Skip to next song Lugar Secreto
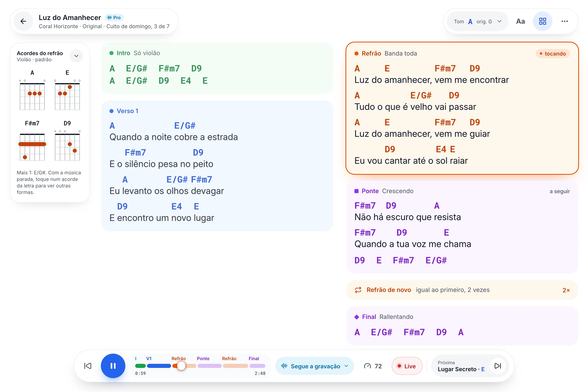Image resolution: width=588 pixels, height=392 pixels. (498, 366)
